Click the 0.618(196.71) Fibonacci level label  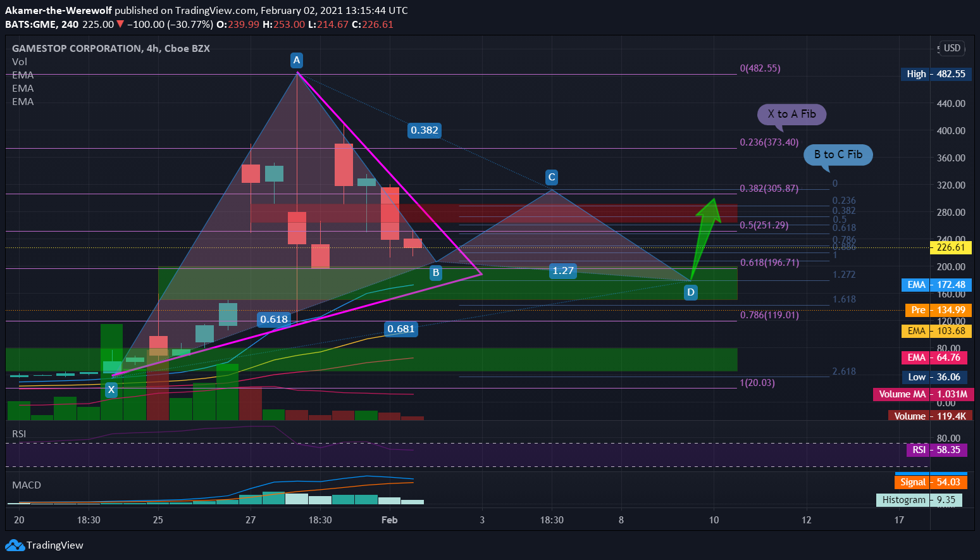(x=770, y=263)
